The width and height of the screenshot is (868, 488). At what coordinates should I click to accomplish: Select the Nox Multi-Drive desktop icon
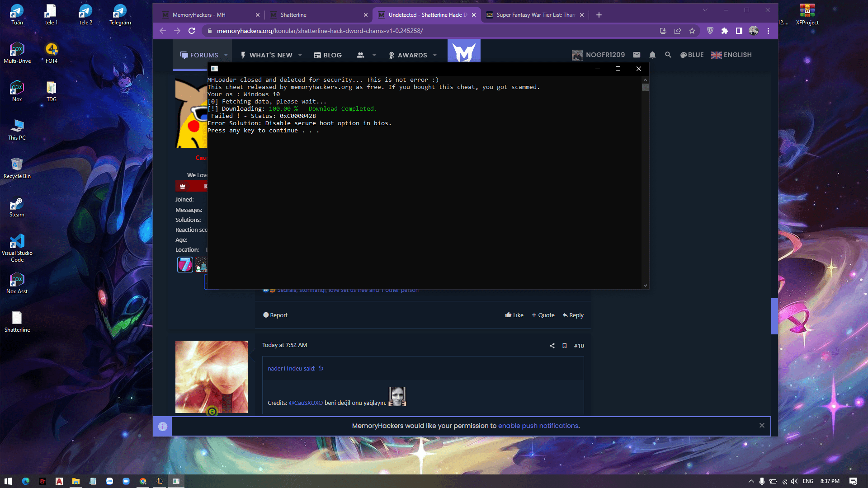17,53
